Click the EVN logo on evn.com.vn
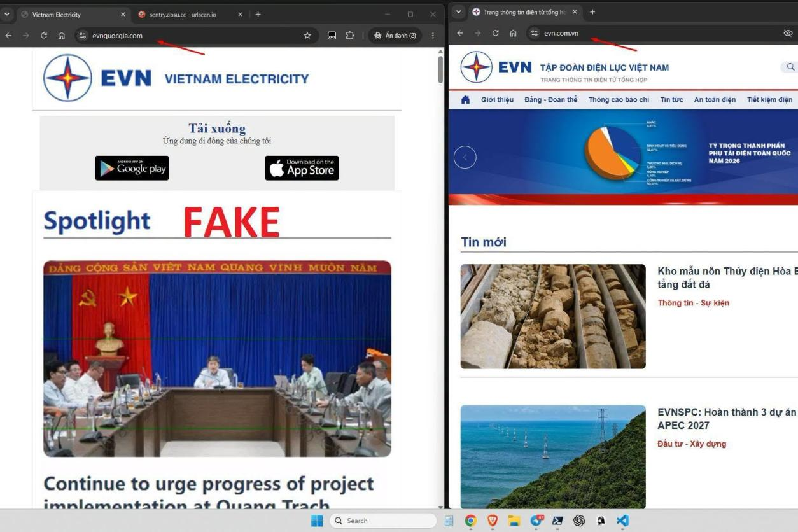The height and width of the screenshot is (532, 798). click(496, 67)
